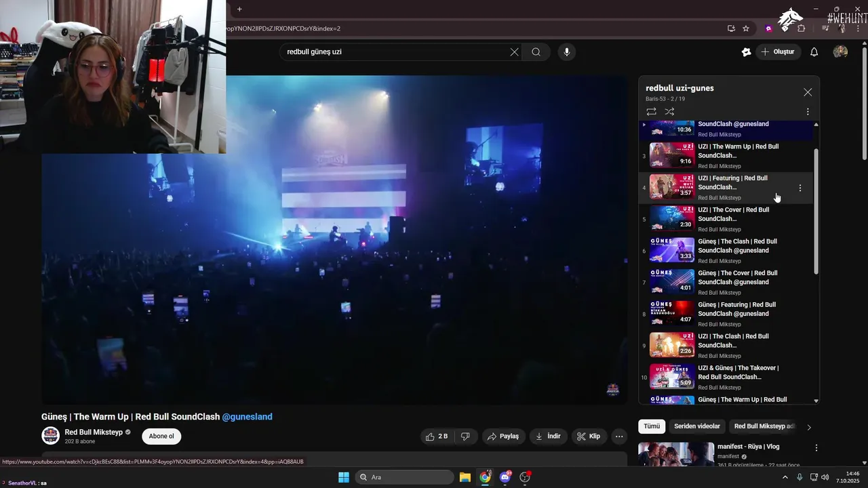Open options for UZI Featuring playlist item

coord(800,188)
